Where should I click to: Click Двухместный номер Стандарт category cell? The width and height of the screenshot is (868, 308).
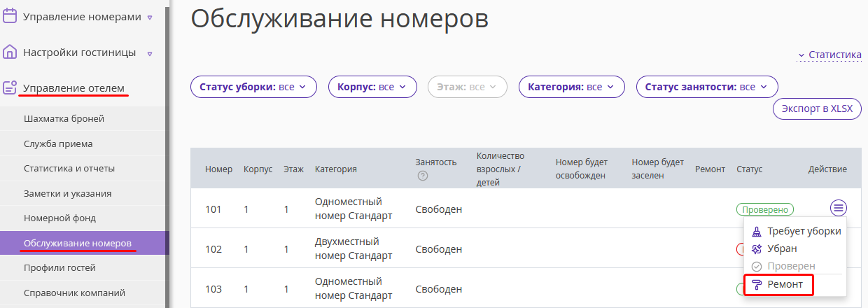point(353,249)
